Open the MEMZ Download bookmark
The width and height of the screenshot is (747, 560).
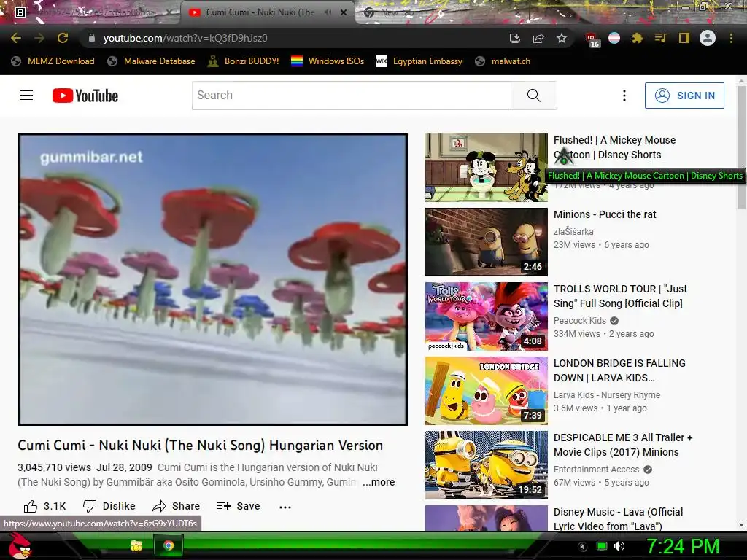click(x=53, y=61)
